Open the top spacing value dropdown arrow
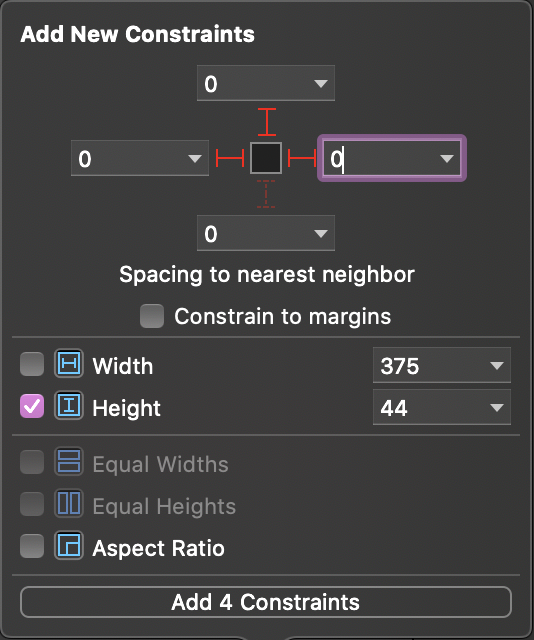This screenshot has width=534, height=640. point(321,84)
